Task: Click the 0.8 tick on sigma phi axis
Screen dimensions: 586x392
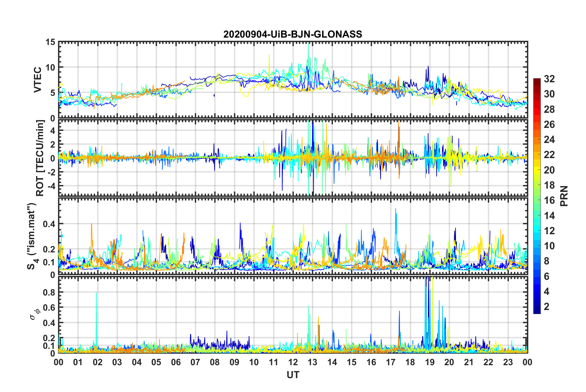Action: 49,292
